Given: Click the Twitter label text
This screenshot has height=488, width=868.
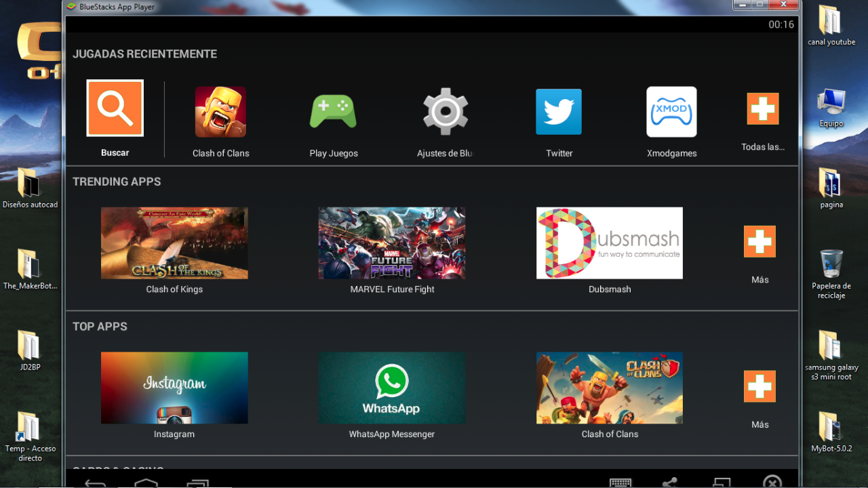Looking at the screenshot, I should pyautogui.click(x=559, y=153).
